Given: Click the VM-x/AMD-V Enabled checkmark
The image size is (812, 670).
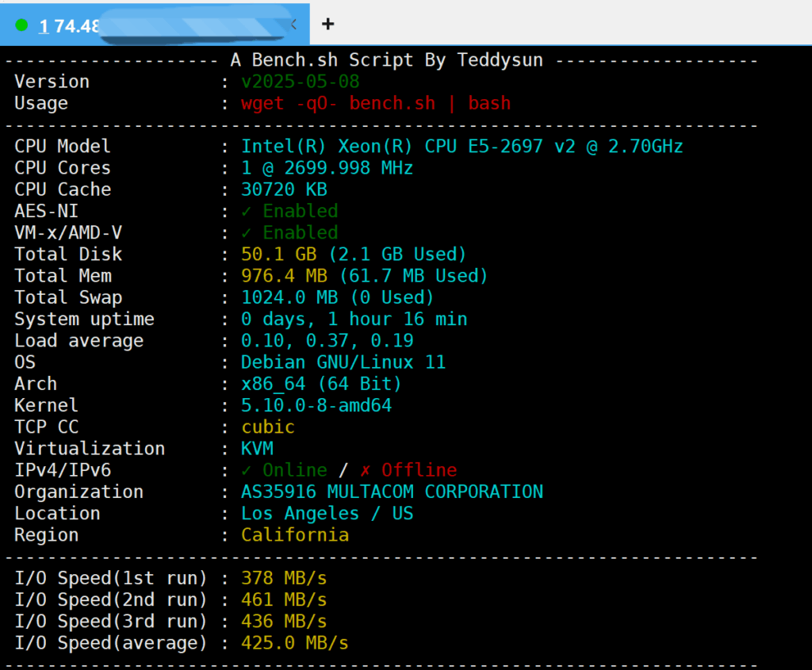Looking at the screenshot, I should coord(247,232).
